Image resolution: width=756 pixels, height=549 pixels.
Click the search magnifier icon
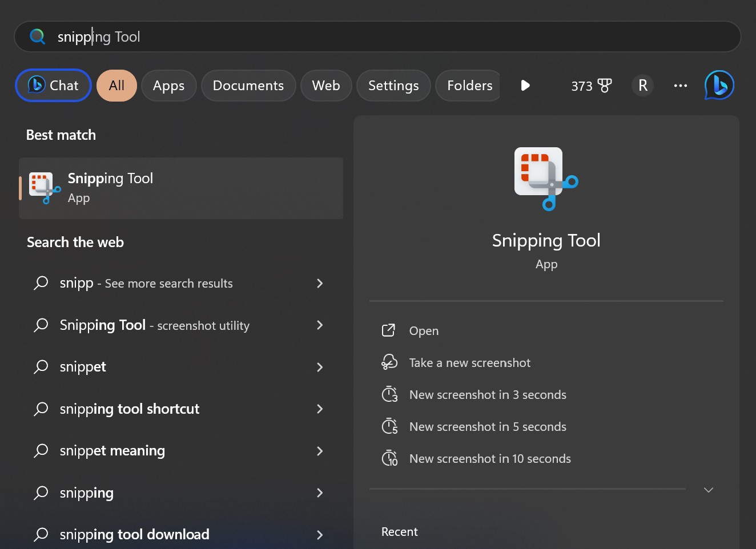(37, 36)
